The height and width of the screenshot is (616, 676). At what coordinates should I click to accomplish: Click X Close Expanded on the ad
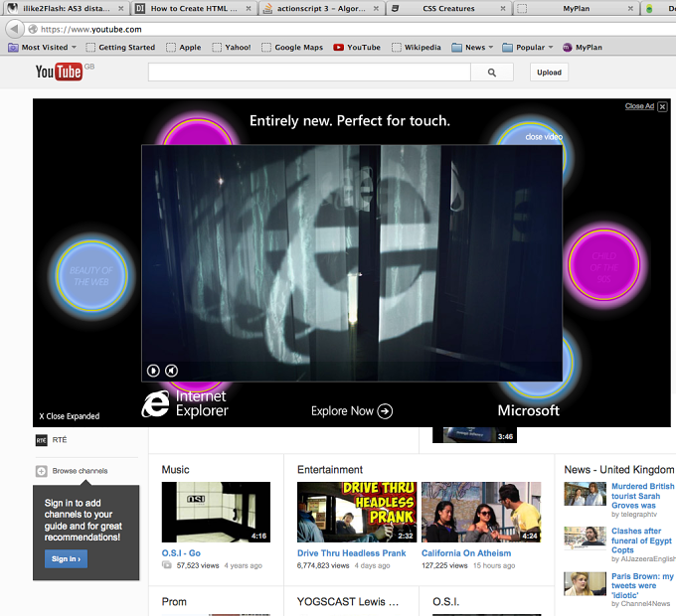pos(70,416)
